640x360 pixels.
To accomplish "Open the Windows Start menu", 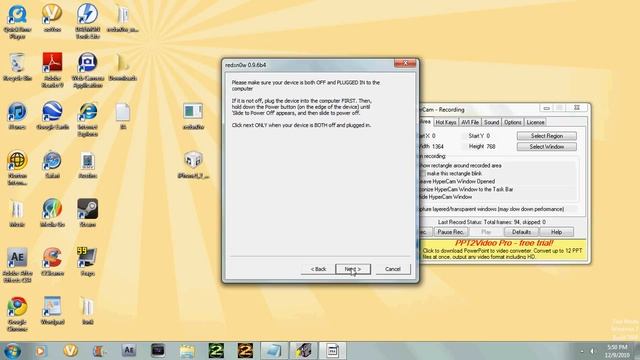I will (x=12, y=351).
